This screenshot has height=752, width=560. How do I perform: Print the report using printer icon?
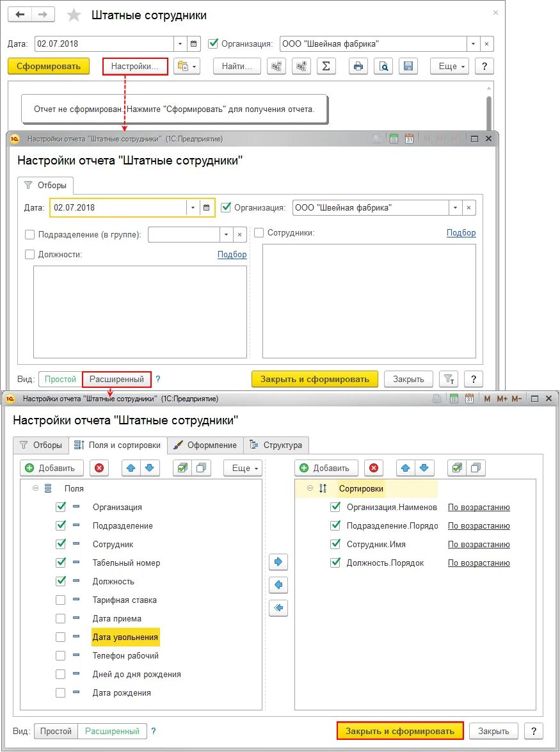pyautogui.click(x=358, y=66)
